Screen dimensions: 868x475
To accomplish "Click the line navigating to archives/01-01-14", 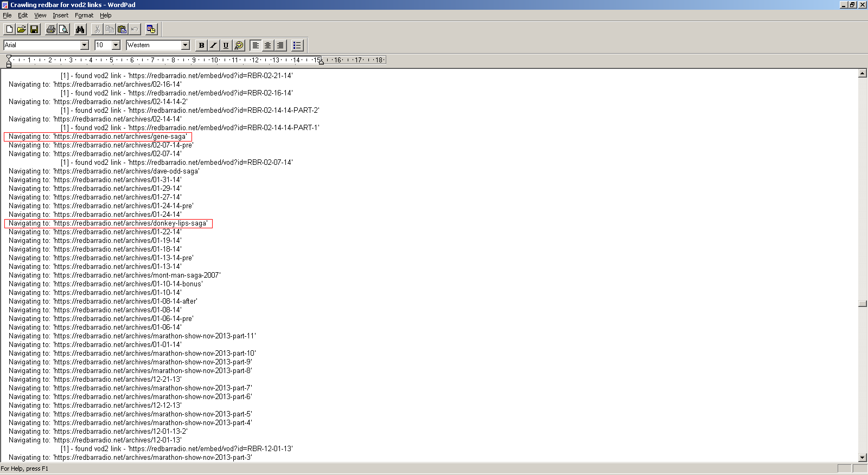I will pos(95,345).
